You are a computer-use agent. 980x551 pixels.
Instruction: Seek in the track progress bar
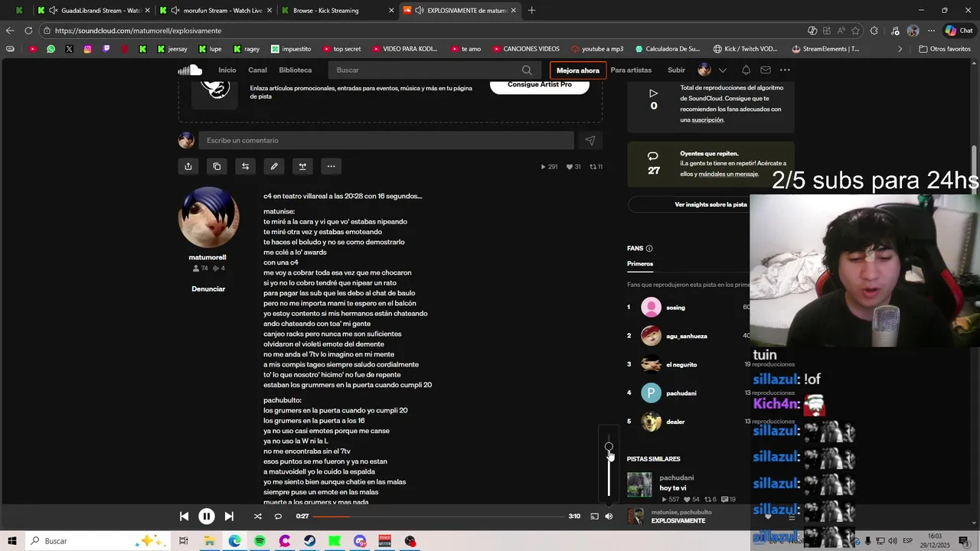coord(438,517)
